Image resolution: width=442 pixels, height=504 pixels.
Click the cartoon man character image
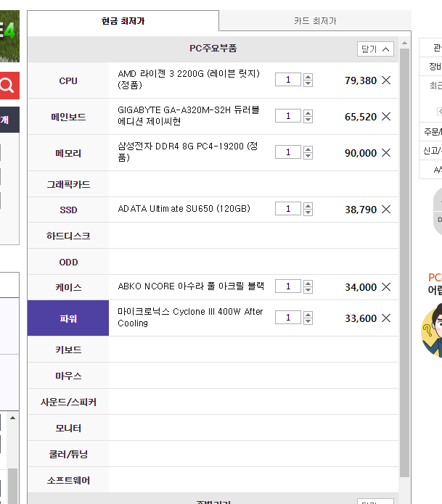click(432, 331)
